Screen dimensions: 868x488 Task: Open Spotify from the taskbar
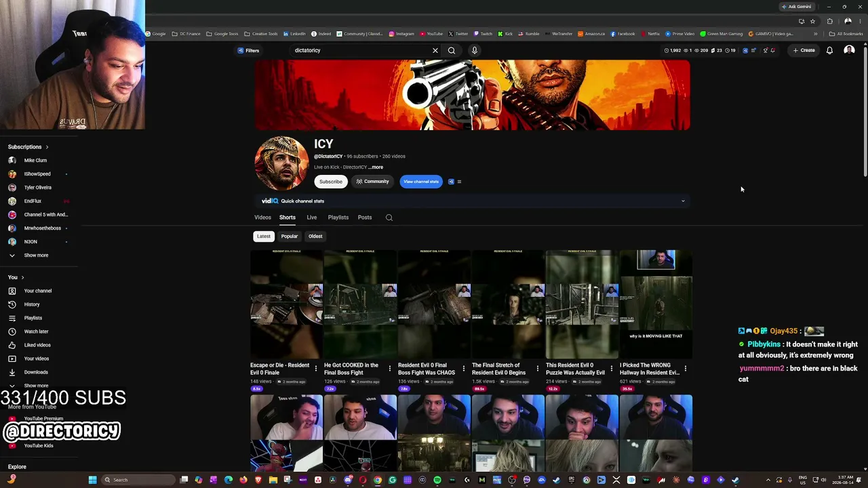(437, 480)
